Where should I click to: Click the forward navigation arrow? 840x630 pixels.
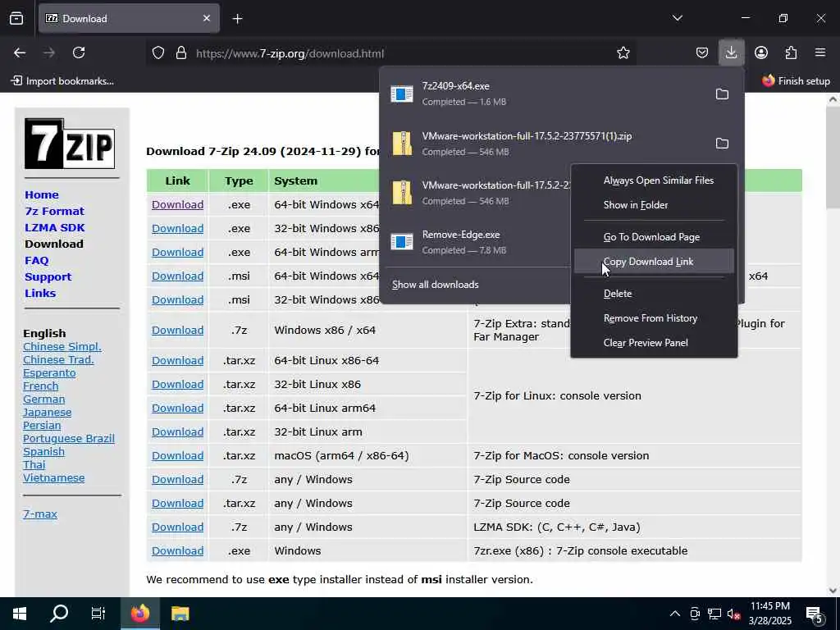[48, 52]
